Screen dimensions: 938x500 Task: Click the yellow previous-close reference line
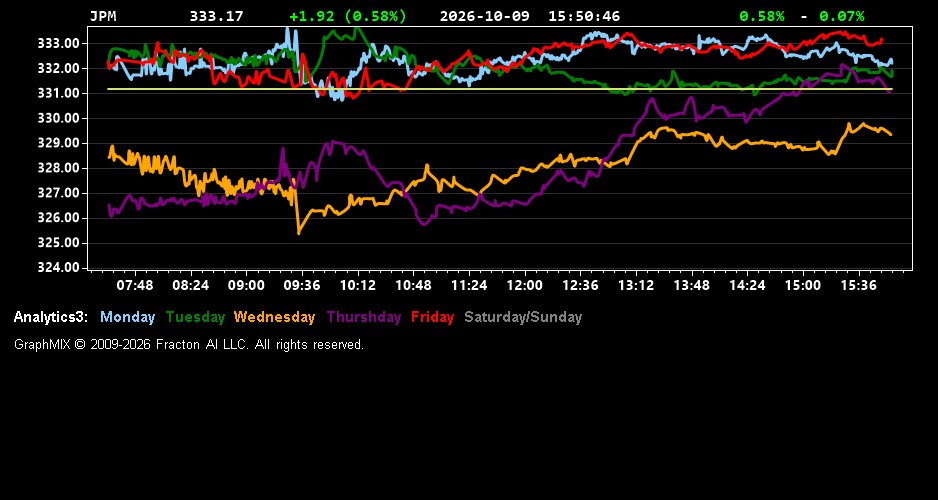click(x=500, y=89)
